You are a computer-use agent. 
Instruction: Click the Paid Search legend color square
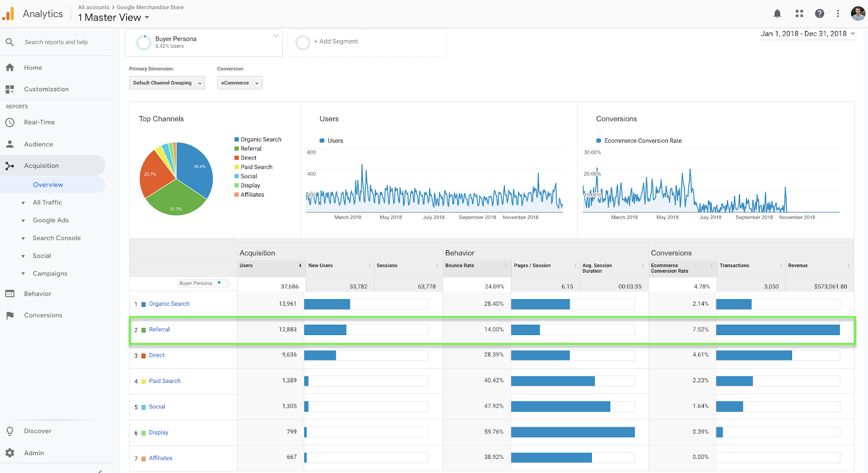[x=237, y=167]
